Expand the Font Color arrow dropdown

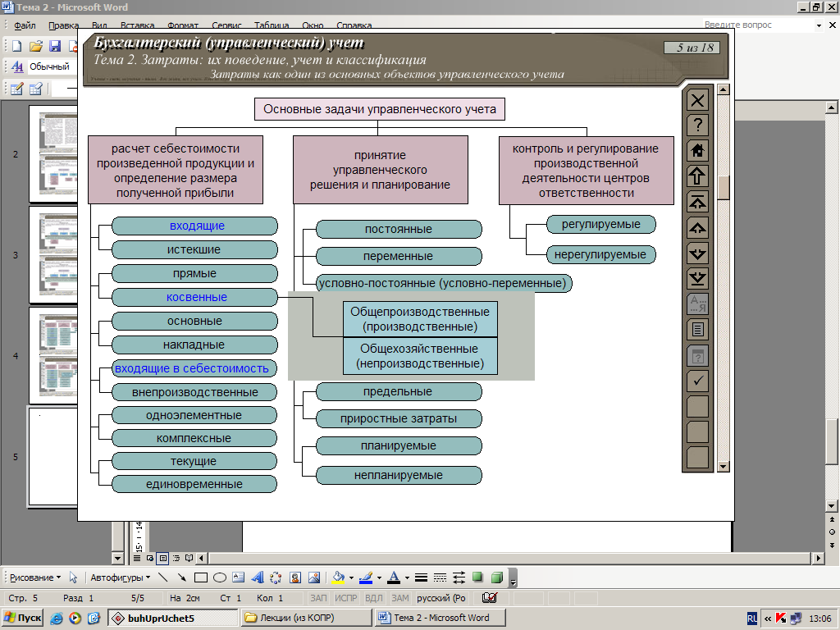tap(407, 577)
